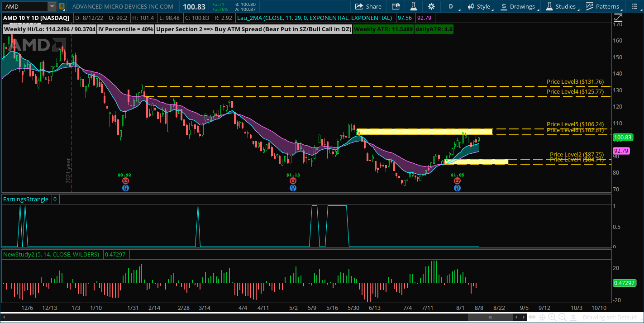Click the scroll right arrow on time scrollbar

coord(523,317)
